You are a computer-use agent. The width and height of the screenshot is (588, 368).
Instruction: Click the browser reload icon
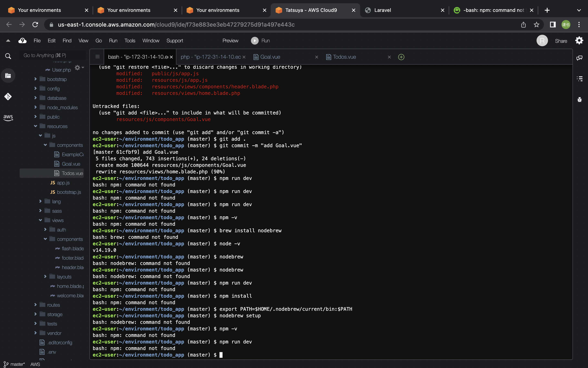(x=35, y=25)
